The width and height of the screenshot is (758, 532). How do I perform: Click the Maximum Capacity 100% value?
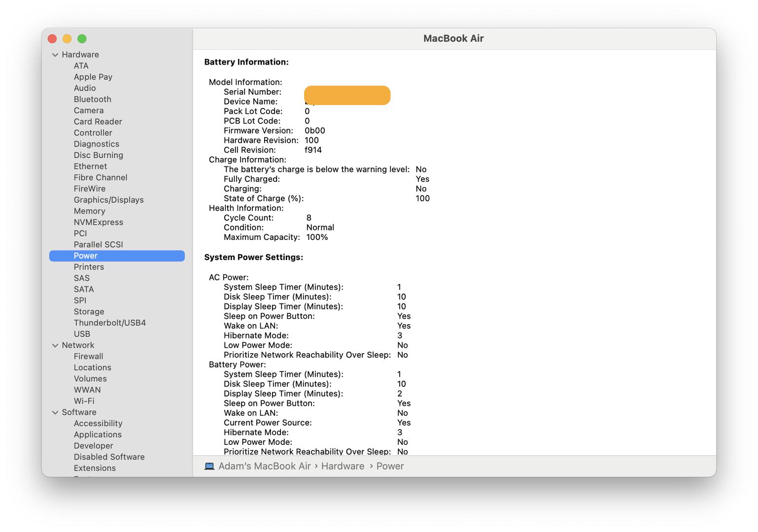click(317, 237)
